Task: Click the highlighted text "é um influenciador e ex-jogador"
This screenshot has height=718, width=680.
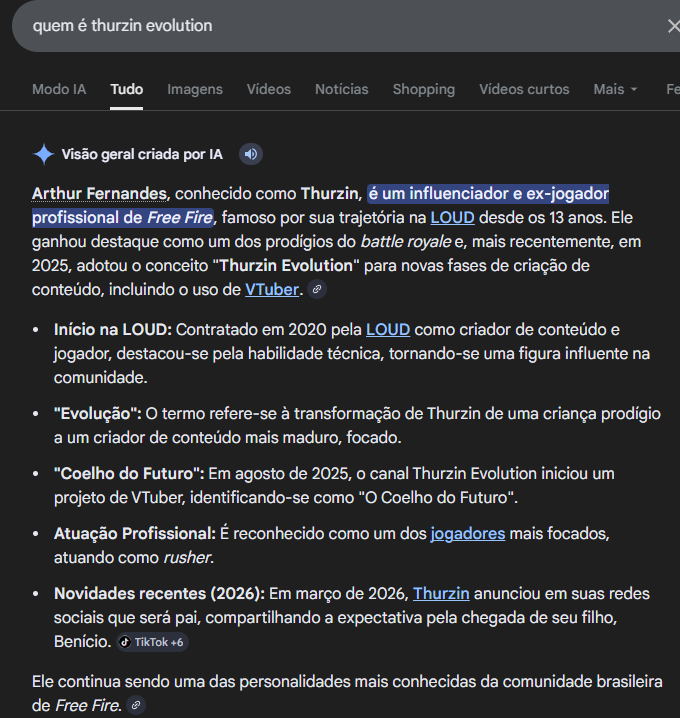Action: pos(488,194)
